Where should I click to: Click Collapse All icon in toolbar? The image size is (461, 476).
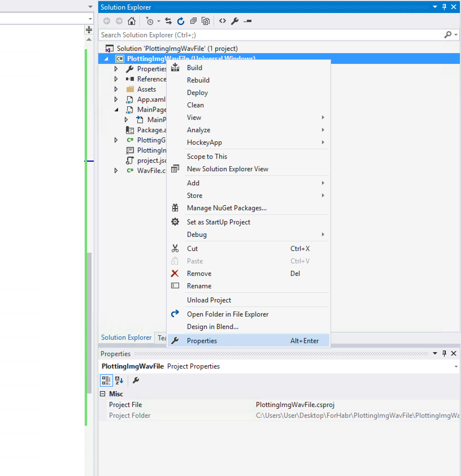(x=193, y=21)
